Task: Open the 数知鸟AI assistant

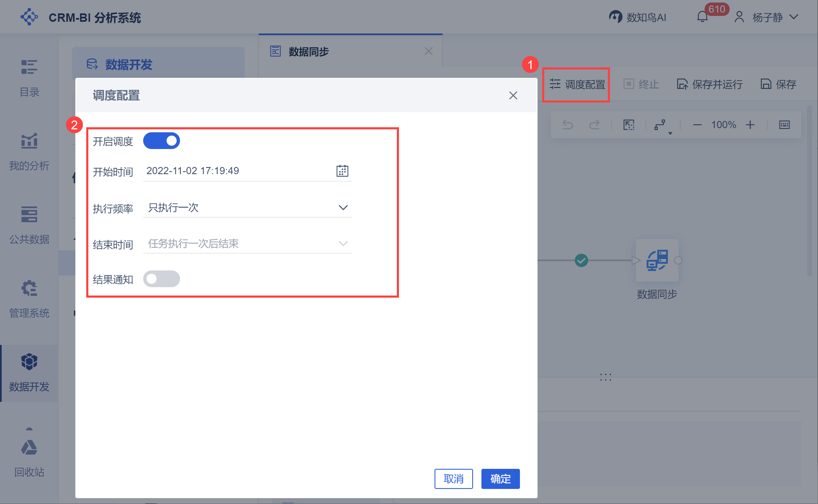Action: (638, 17)
